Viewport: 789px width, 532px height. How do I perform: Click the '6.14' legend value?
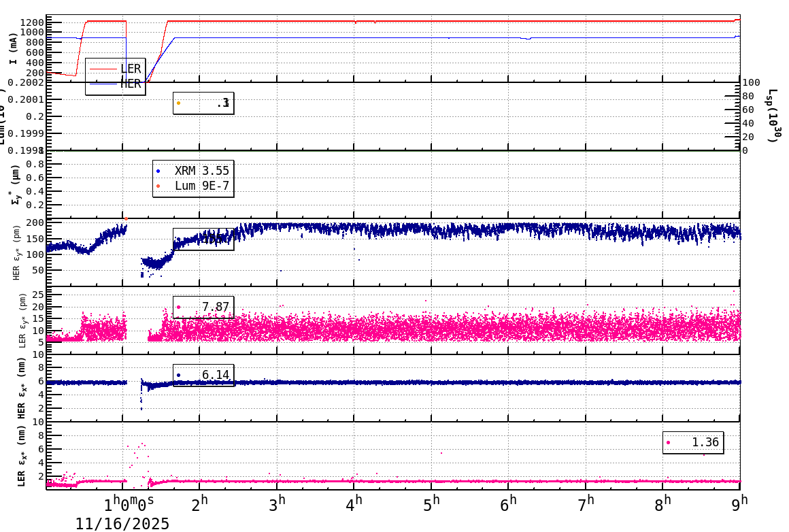coord(216,375)
